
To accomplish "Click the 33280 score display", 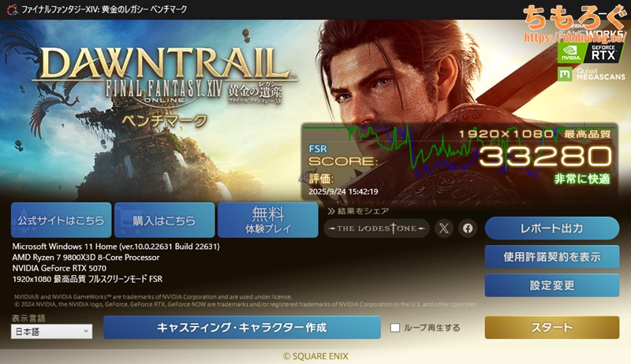I will (x=545, y=156).
